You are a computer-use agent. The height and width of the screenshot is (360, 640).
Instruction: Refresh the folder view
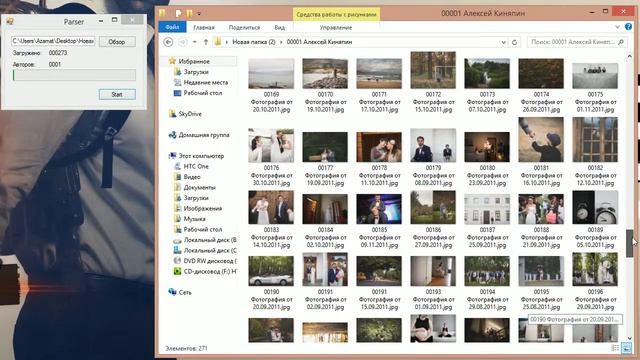(515, 42)
